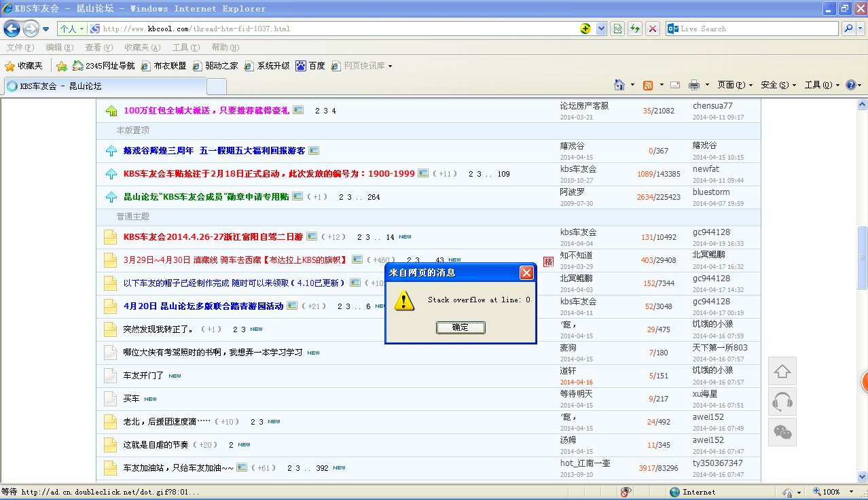The height and width of the screenshot is (500, 868).
Task: Expand the address bar history dropdown
Action: pos(601,29)
